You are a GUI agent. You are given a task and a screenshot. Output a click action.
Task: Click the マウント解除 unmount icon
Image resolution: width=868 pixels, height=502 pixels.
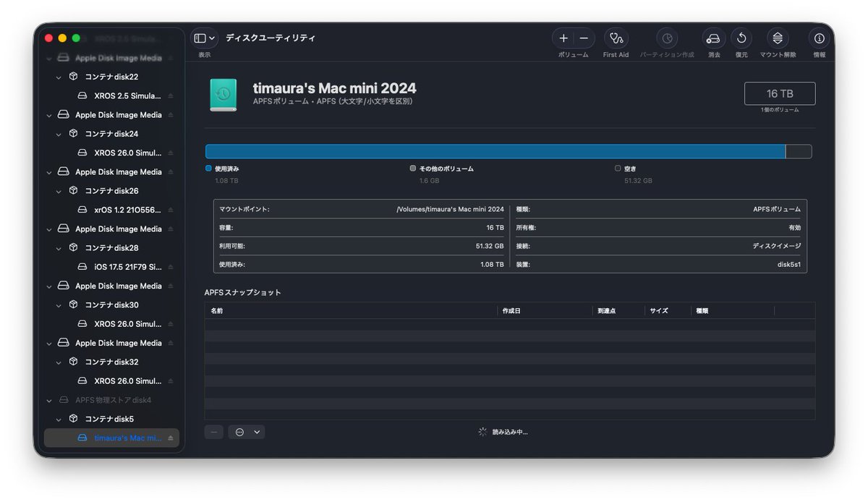coord(778,38)
